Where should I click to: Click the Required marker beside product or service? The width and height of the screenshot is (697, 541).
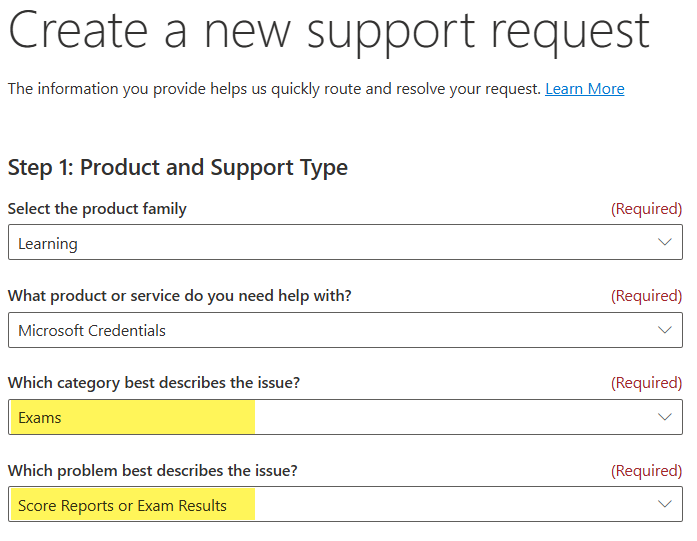(646, 296)
